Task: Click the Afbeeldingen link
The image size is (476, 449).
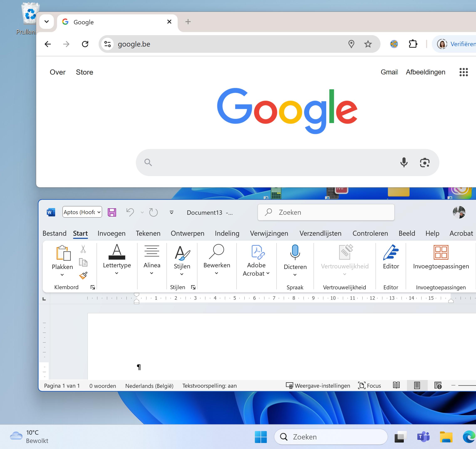Action: (x=425, y=72)
